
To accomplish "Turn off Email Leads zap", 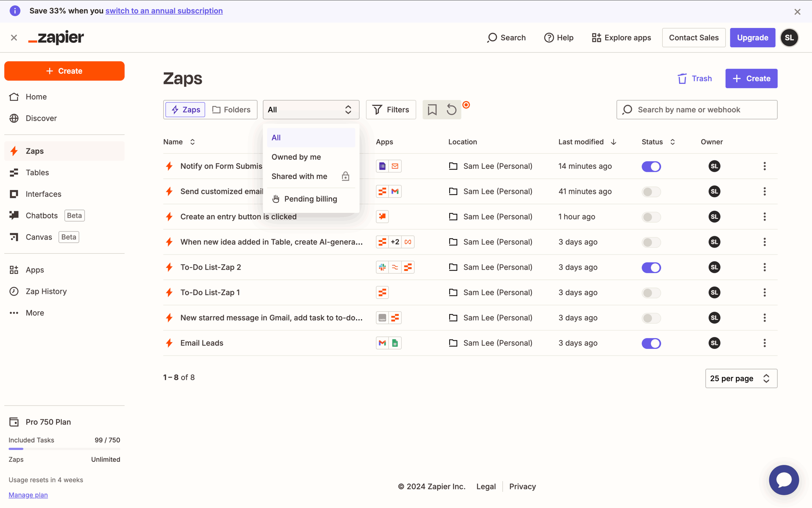I will [x=651, y=343].
